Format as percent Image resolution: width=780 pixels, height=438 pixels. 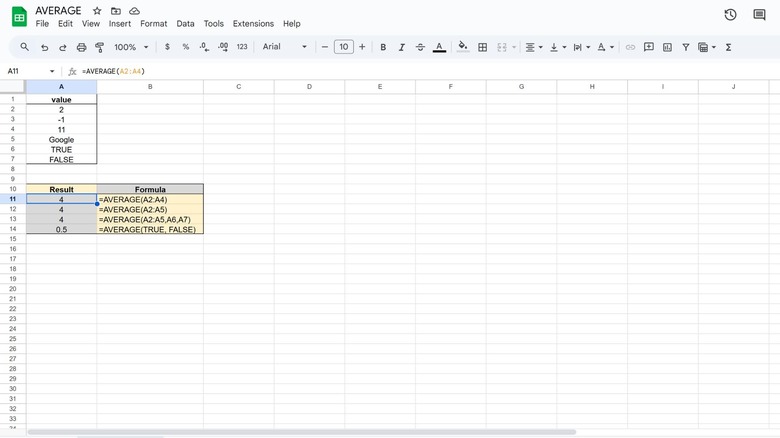tap(186, 47)
